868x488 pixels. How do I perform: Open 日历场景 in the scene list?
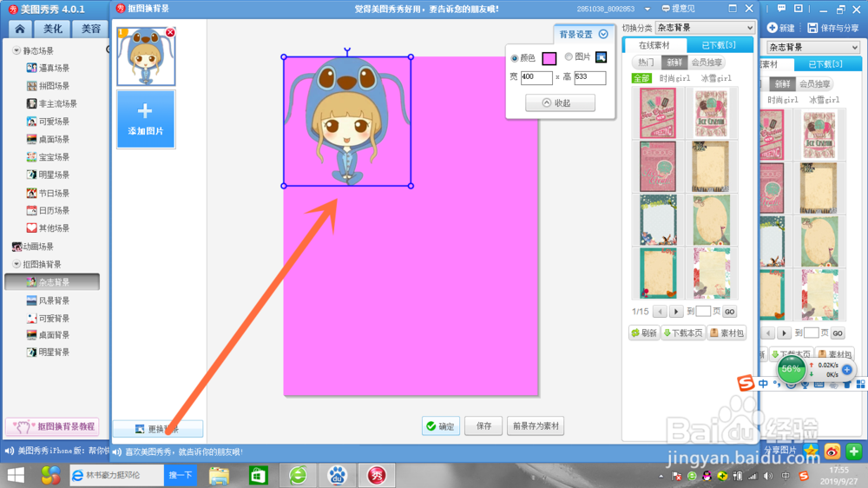pyautogui.click(x=48, y=210)
